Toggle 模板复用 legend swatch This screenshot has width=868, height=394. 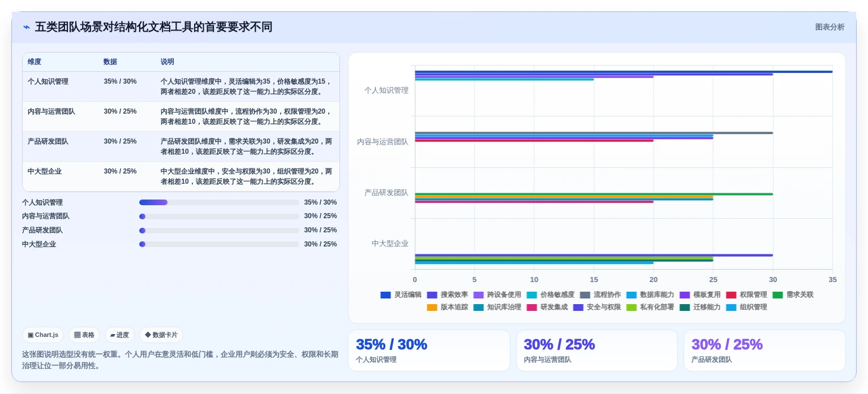pos(685,295)
